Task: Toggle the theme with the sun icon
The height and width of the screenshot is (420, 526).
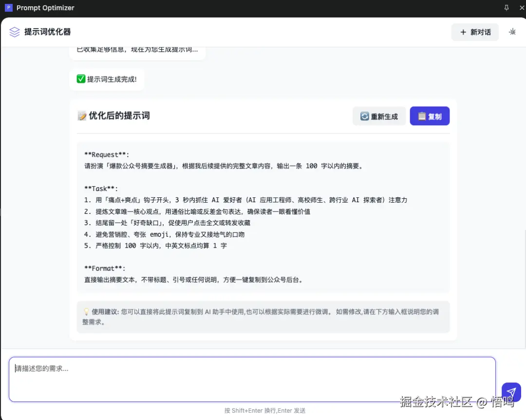Action: coord(512,31)
